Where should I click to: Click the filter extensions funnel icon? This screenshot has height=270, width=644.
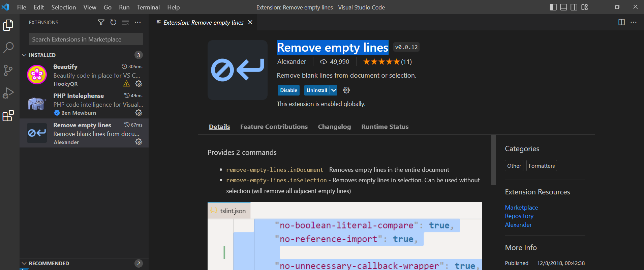(101, 22)
